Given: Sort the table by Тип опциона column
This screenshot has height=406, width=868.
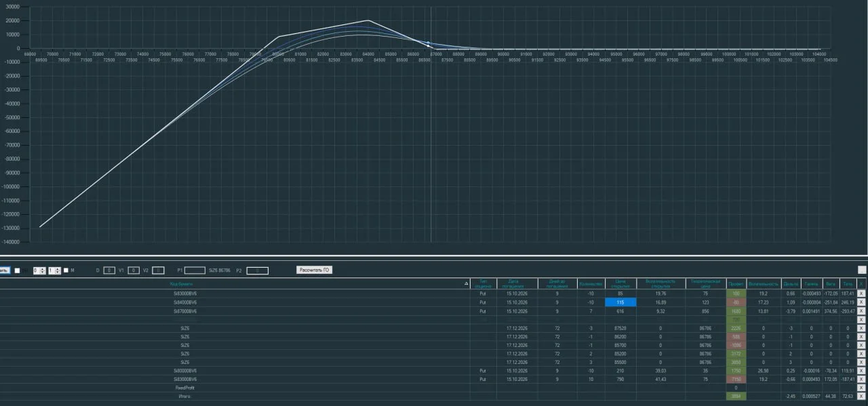Looking at the screenshot, I should [x=483, y=283].
